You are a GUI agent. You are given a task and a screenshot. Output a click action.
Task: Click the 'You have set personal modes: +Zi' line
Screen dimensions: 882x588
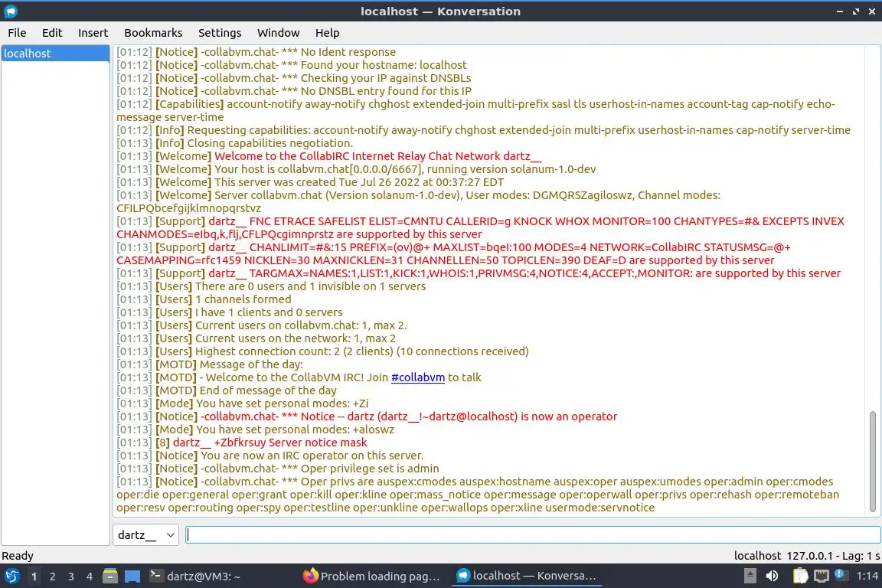[243, 403]
